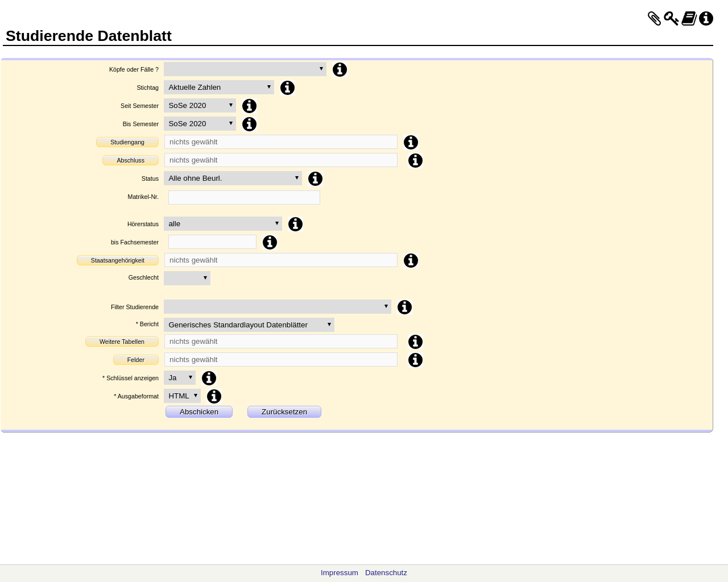This screenshot has width=728, height=582.
Task: Open the book documentation icon
Action: (689, 19)
